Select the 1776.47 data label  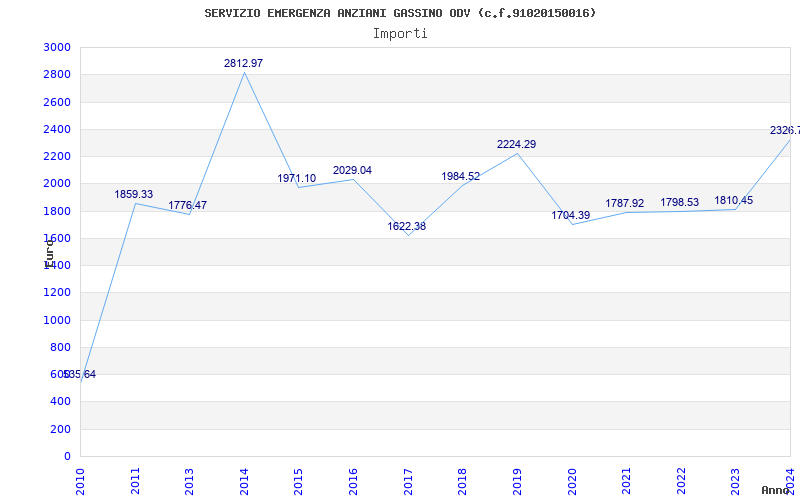188,205
